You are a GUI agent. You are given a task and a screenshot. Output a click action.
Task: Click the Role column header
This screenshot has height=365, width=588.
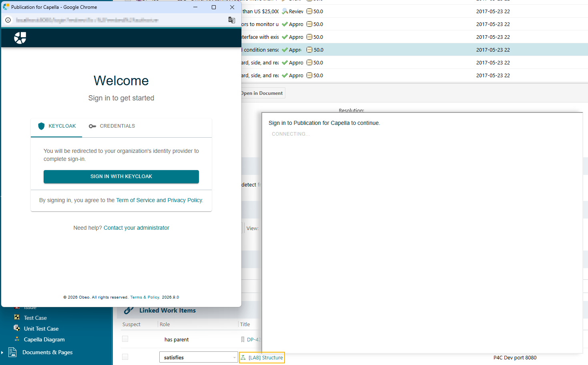click(165, 324)
